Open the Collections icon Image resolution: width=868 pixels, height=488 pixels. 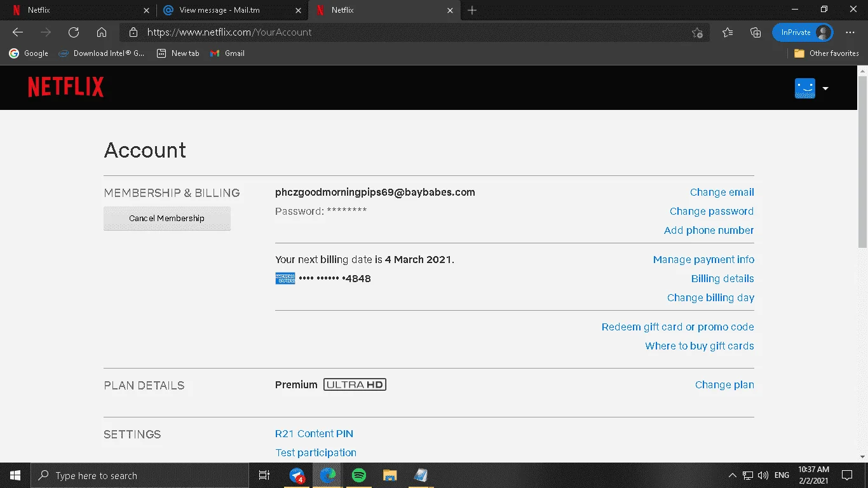756,32
